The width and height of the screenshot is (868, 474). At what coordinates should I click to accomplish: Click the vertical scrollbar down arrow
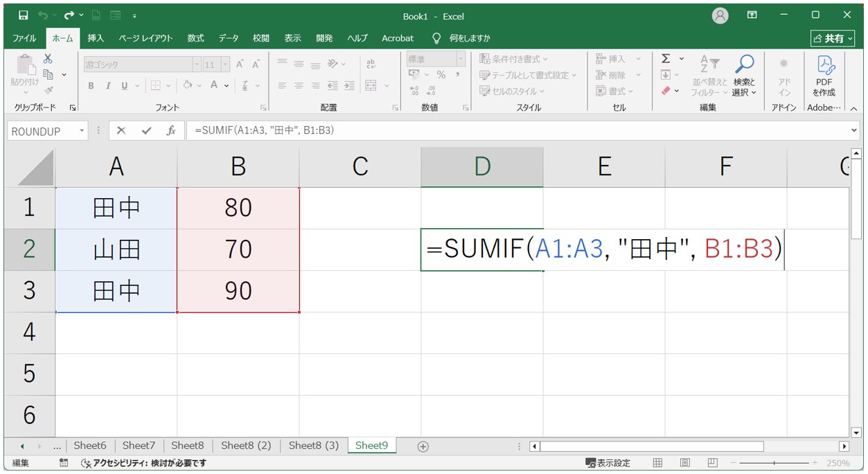click(856, 432)
